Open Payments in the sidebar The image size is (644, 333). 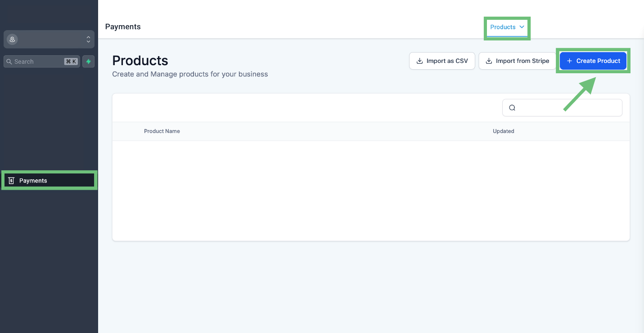pos(50,180)
